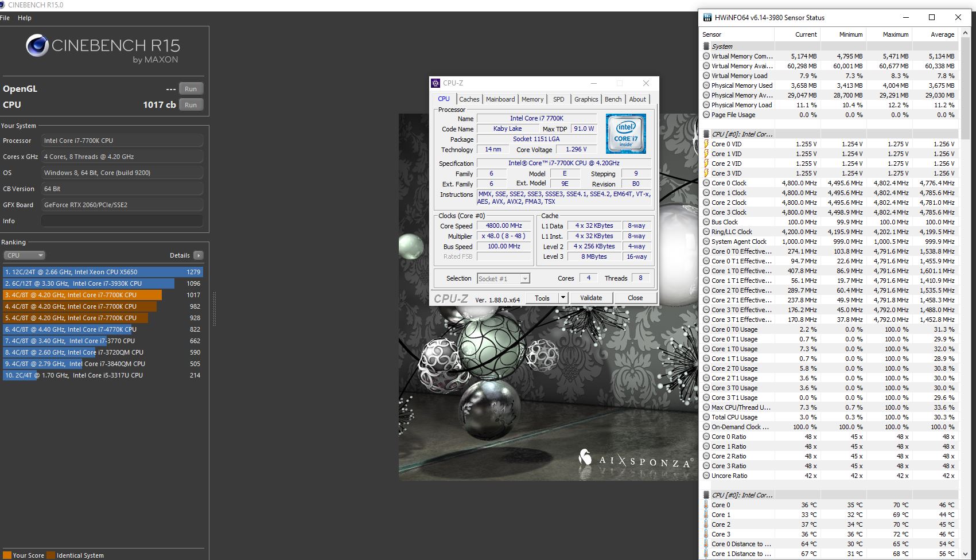Open the Memory tab in CPU-Z
Viewport: 976px width, 560px height.
[532, 99]
